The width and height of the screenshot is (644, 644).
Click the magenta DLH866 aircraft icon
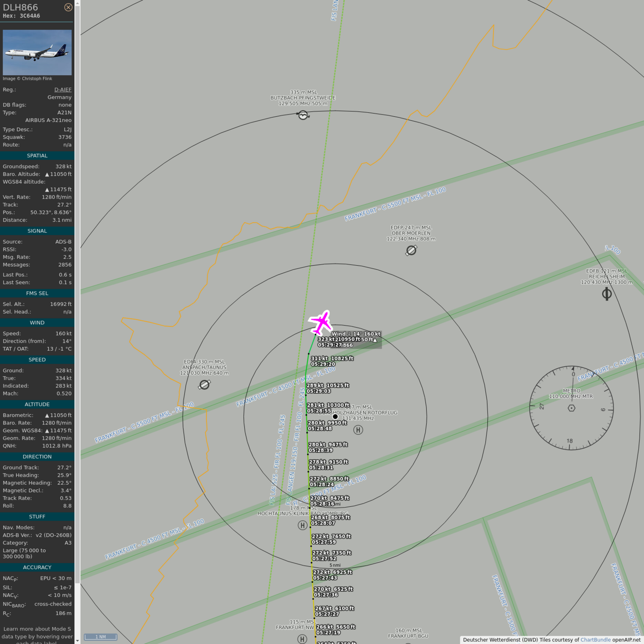point(321,322)
